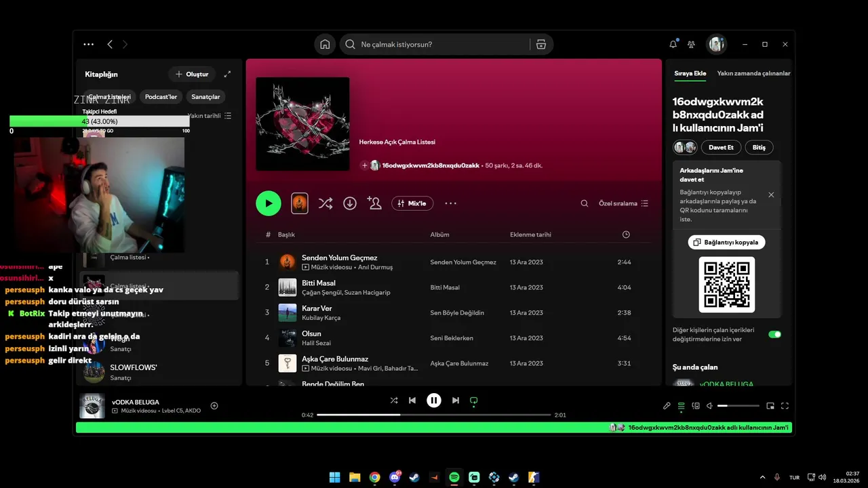Select track 'Aşka Çare Bulunmaz'

pos(453,363)
